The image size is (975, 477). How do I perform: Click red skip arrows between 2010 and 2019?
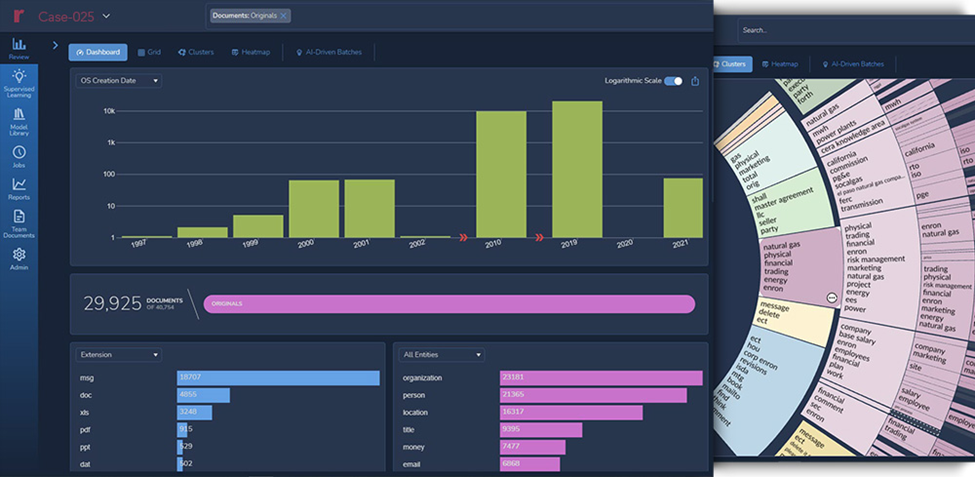[539, 237]
